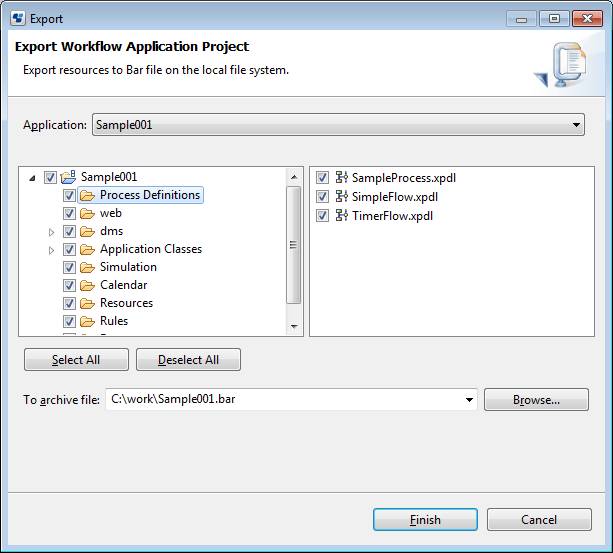613x553 pixels.
Task: Toggle the dms folder checkbox
Action: point(69,231)
